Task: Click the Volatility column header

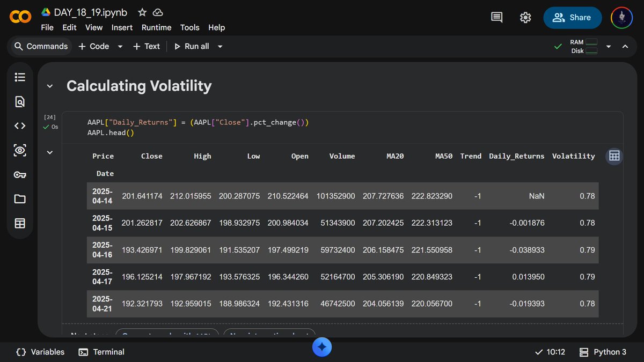Action: [x=573, y=156]
